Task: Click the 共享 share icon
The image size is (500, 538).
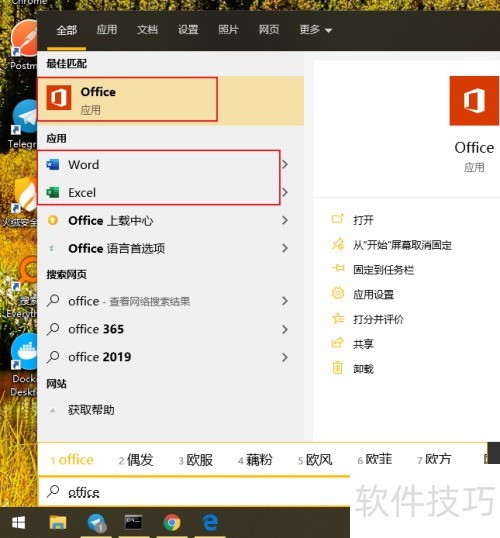Action: click(x=337, y=343)
